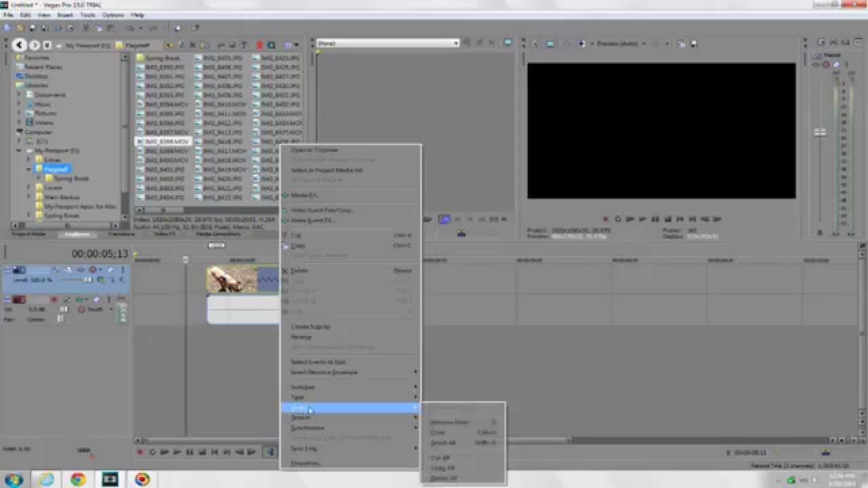
Task: Click Save icon in main toolbar
Action: tap(33, 28)
